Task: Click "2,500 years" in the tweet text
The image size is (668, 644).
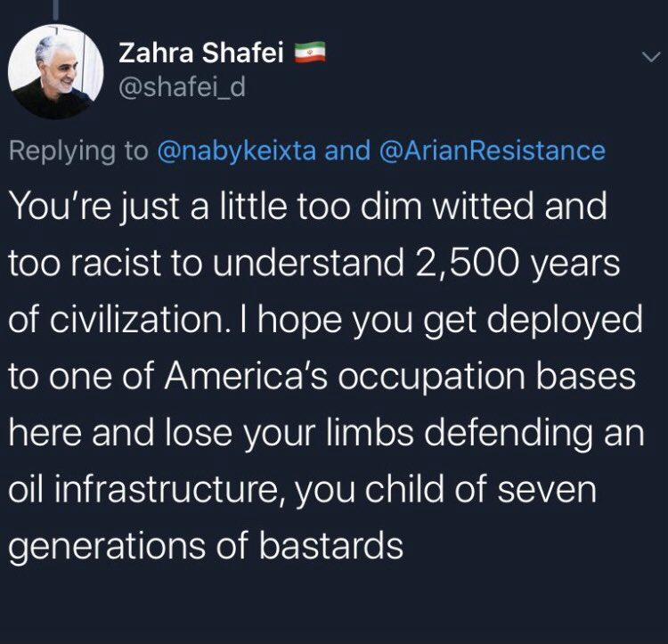Action: 516,264
